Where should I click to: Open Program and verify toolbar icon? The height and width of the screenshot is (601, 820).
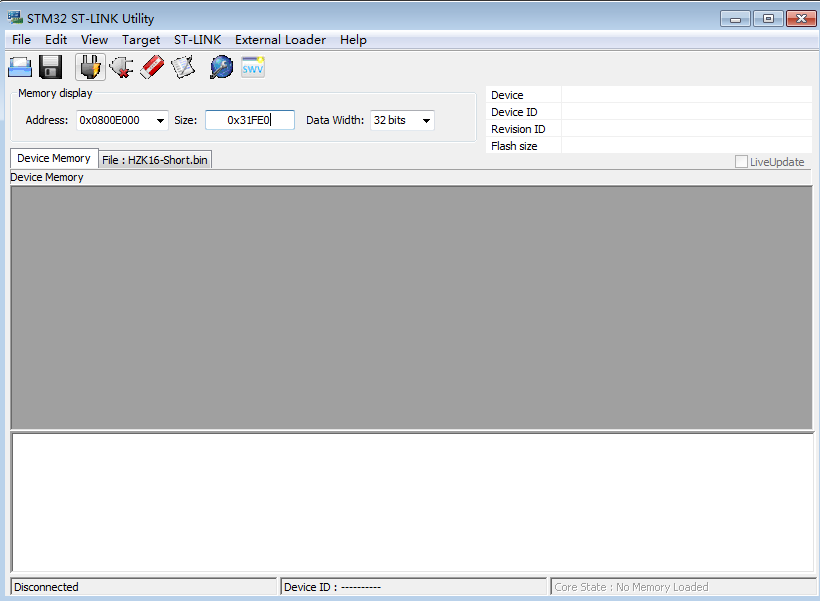pos(183,67)
